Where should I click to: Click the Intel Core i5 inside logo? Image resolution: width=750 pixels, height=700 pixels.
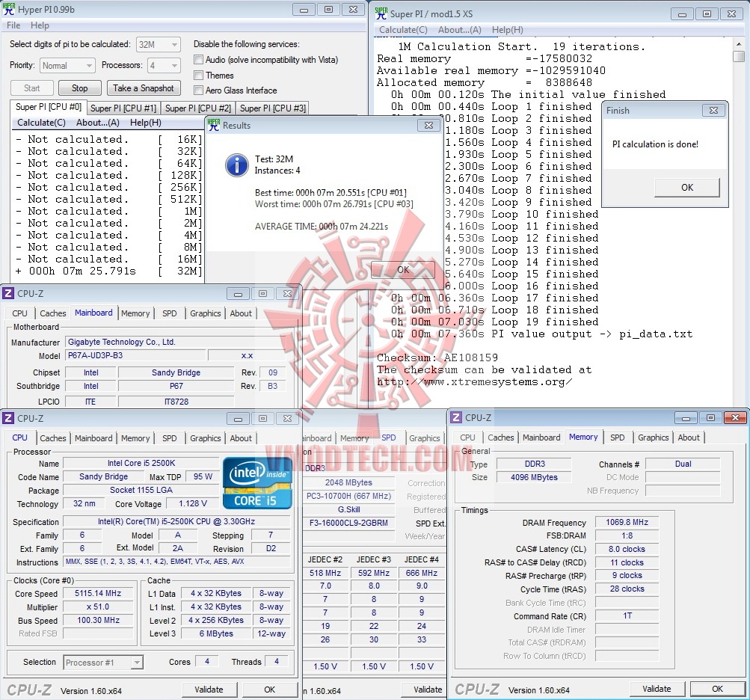[257, 483]
